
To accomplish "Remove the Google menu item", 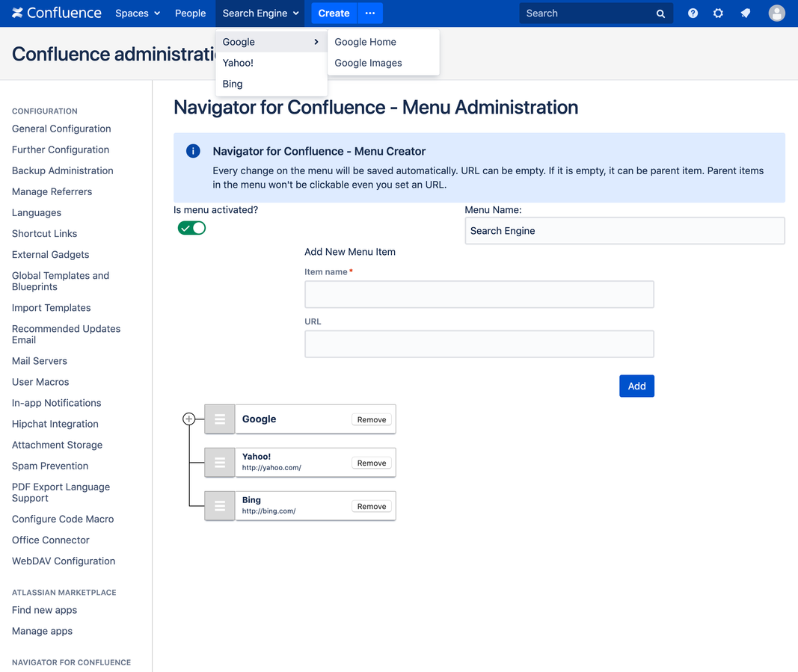I will (x=372, y=419).
